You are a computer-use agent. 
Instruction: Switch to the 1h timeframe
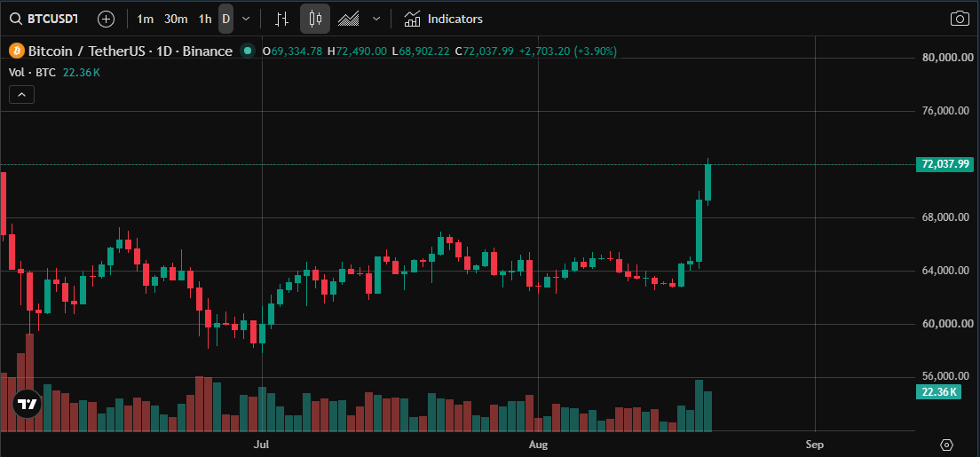[x=205, y=19]
